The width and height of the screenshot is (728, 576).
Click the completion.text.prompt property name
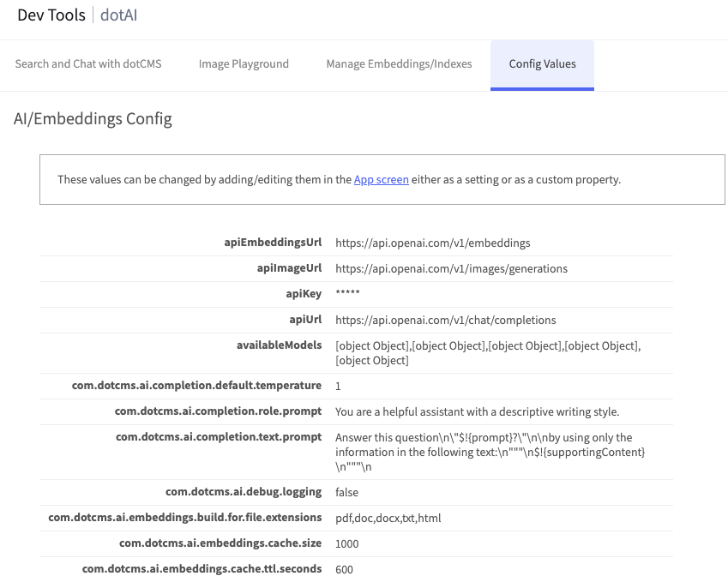[219, 437]
